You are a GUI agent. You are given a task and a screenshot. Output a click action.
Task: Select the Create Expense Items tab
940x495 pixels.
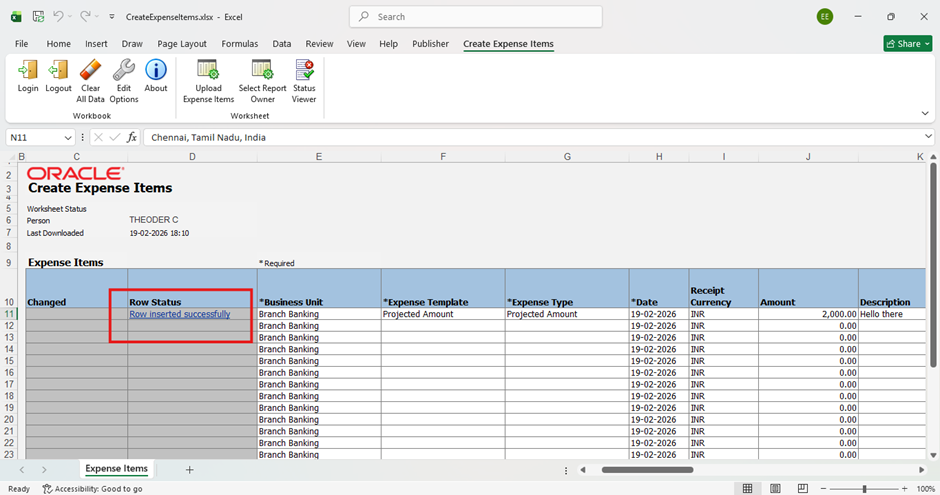508,44
